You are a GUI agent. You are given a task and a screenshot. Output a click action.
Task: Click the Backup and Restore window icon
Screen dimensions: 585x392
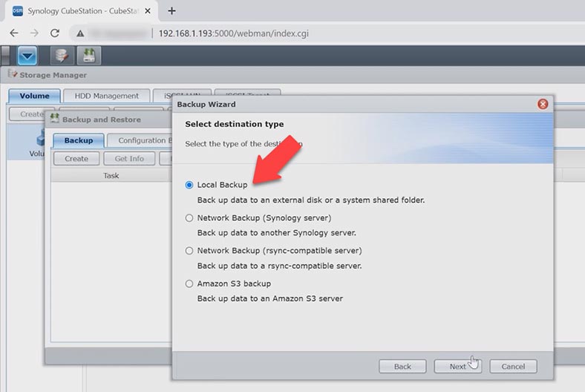[x=55, y=118]
